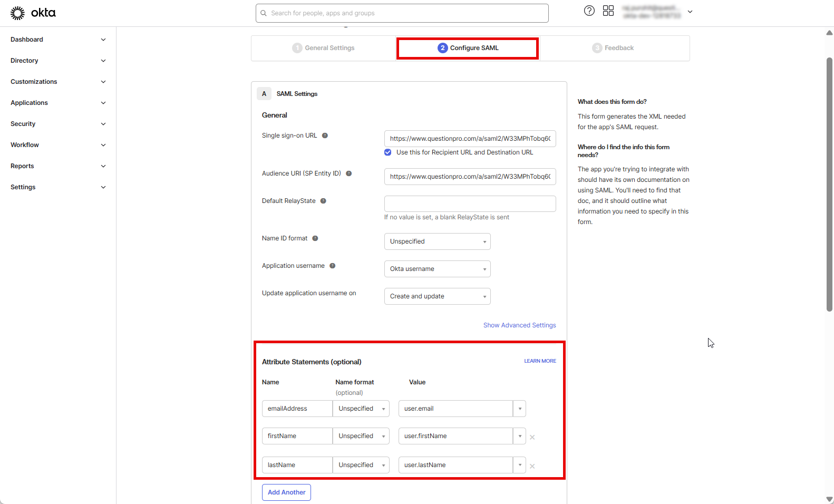Edit the Audience URI field
The image size is (834, 504).
(x=470, y=177)
